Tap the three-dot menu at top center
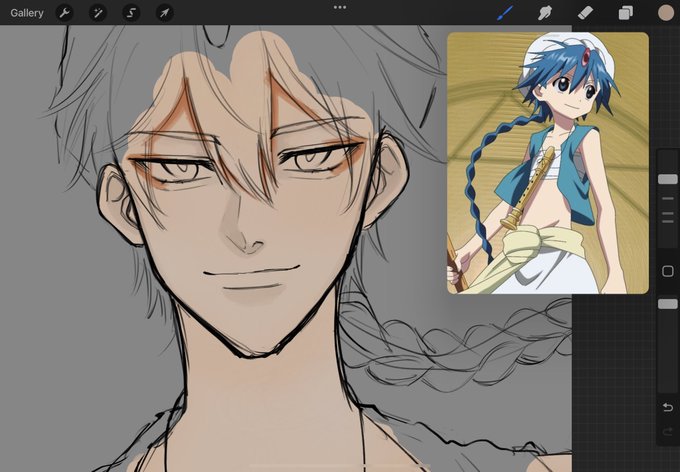This screenshot has width=680, height=472. click(x=340, y=7)
